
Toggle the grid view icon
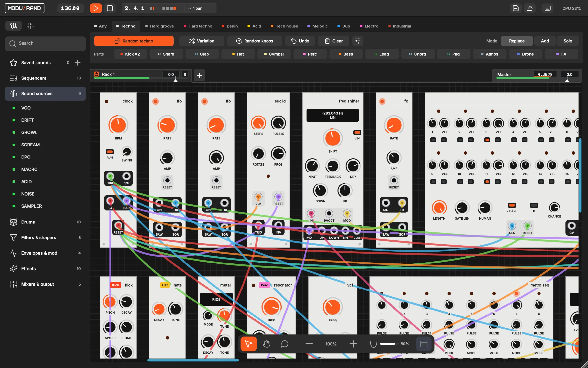[424, 344]
